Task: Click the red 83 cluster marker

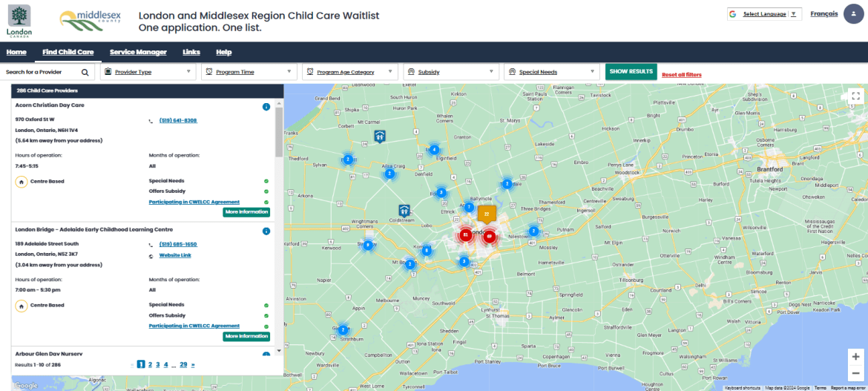Action: 465,234
